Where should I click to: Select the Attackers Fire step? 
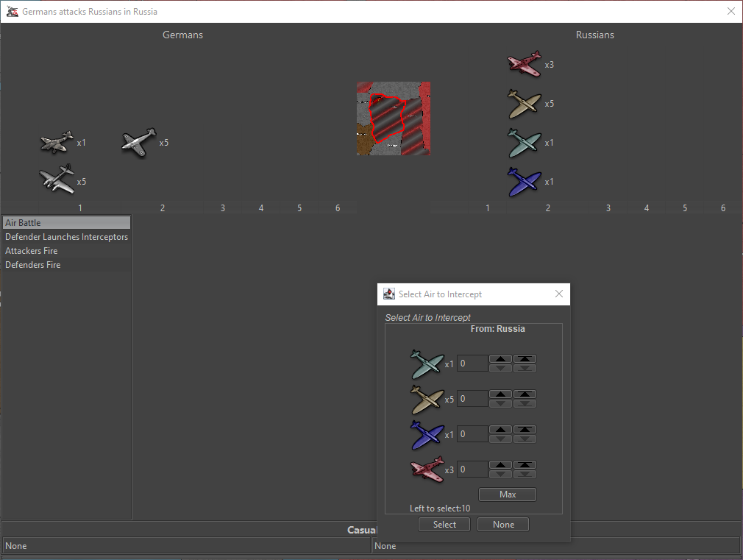click(66, 251)
